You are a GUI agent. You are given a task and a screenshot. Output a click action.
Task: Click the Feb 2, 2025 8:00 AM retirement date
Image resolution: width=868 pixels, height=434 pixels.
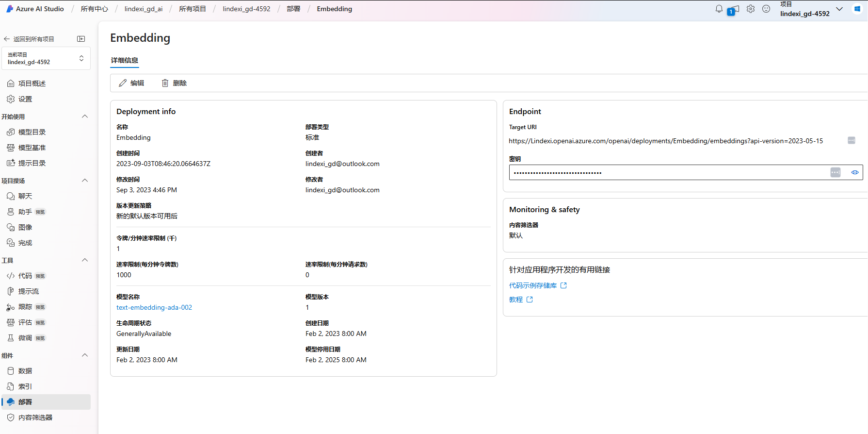(336, 360)
